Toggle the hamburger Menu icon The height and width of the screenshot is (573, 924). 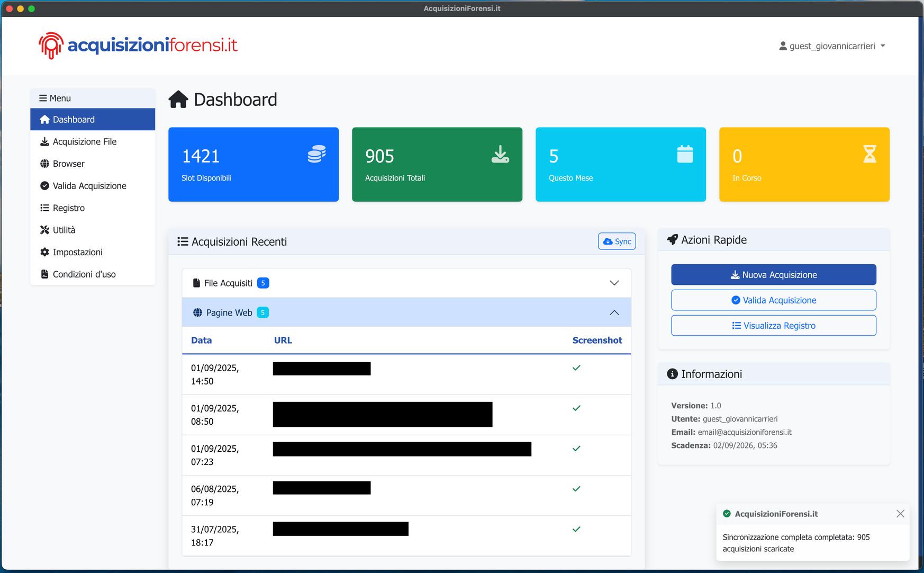coord(43,99)
